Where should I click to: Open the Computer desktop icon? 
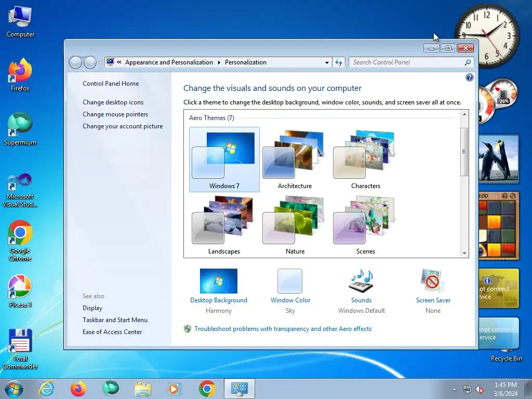click(20, 21)
